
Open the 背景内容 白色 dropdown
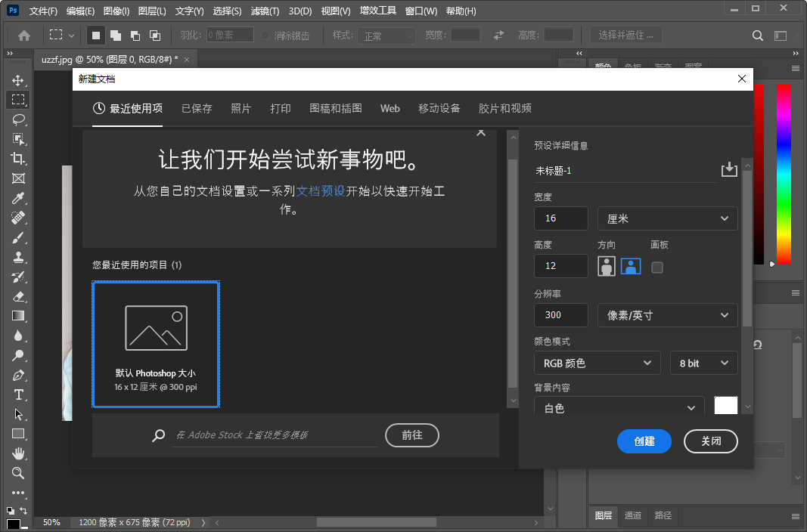click(x=619, y=406)
